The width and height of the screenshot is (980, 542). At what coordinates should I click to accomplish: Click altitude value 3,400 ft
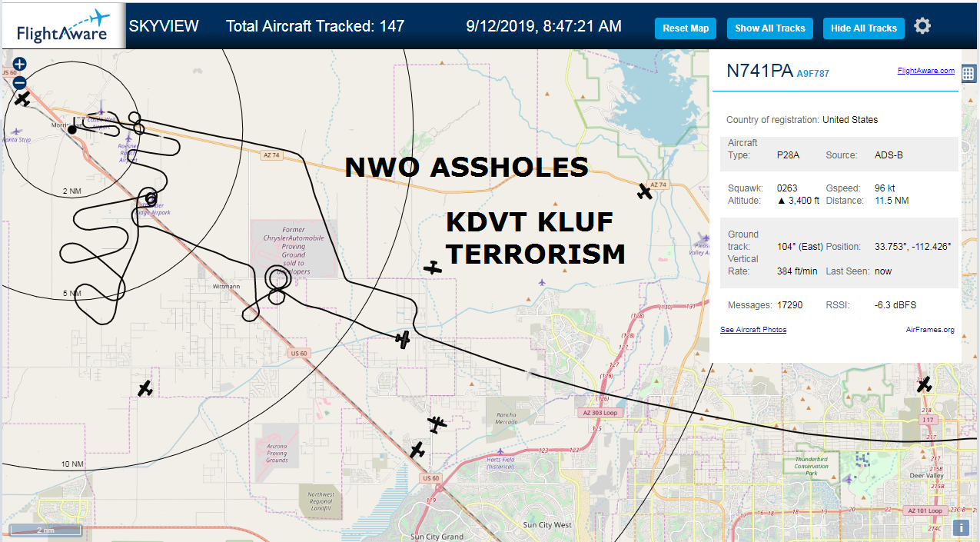point(798,201)
